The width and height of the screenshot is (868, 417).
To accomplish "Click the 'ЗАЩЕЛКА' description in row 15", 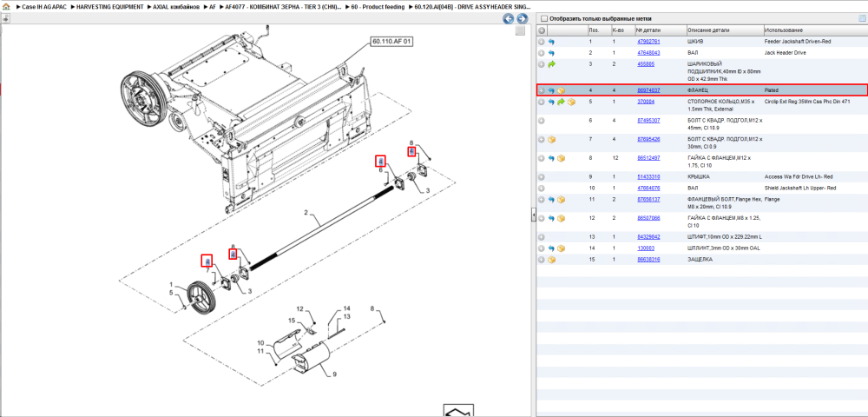I will pos(699,259).
